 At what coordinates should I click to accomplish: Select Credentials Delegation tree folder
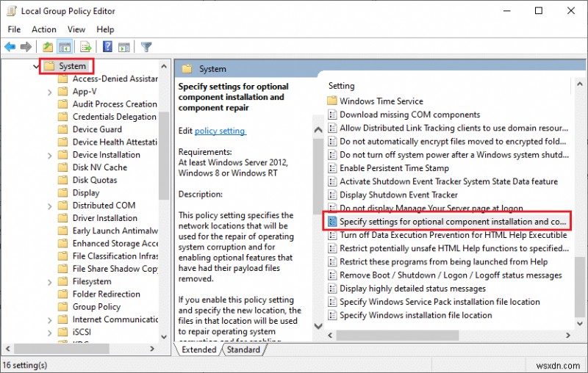[115, 117]
